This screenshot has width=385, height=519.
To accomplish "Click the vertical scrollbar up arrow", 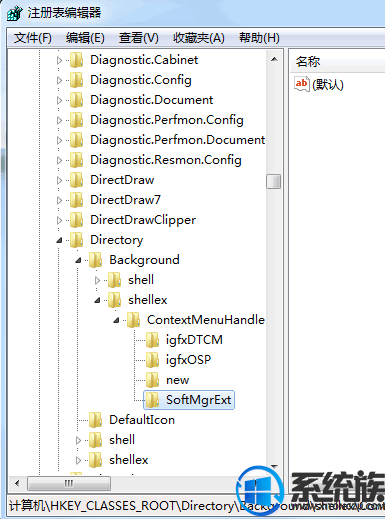I will [x=274, y=60].
